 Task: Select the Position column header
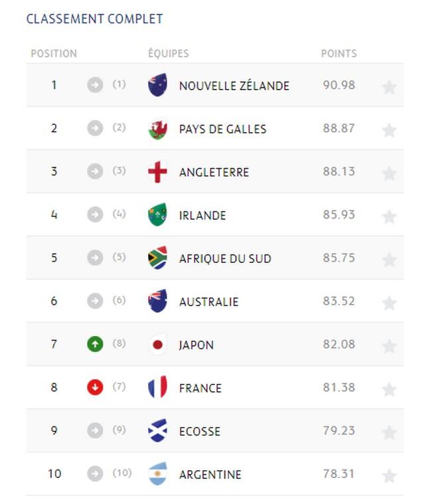click(54, 53)
